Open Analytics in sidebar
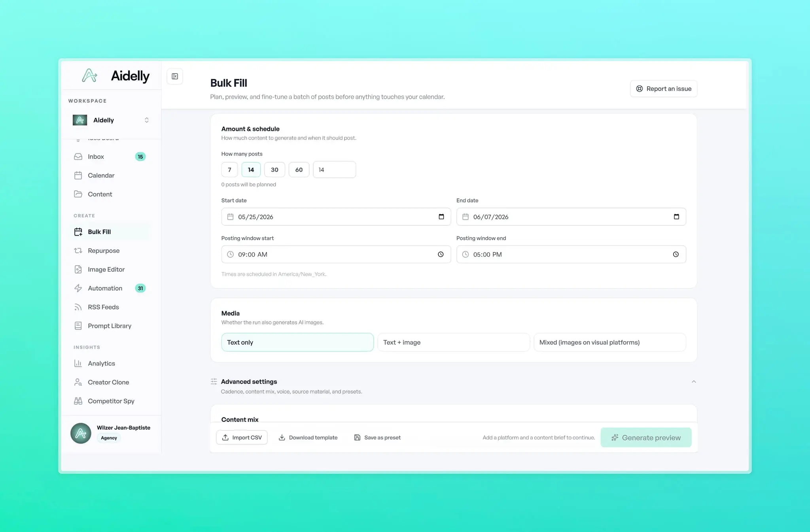This screenshot has height=532, width=810. coord(111,363)
